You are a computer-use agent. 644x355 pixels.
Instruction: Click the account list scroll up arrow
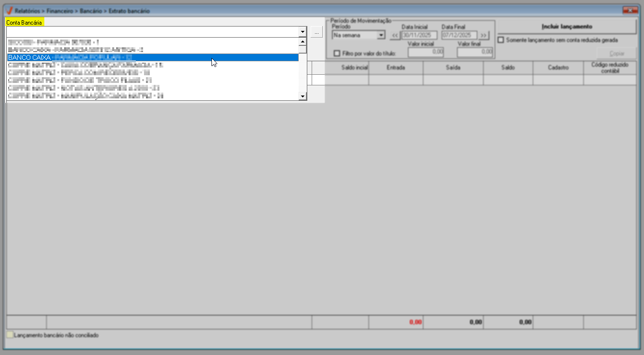[302, 41]
